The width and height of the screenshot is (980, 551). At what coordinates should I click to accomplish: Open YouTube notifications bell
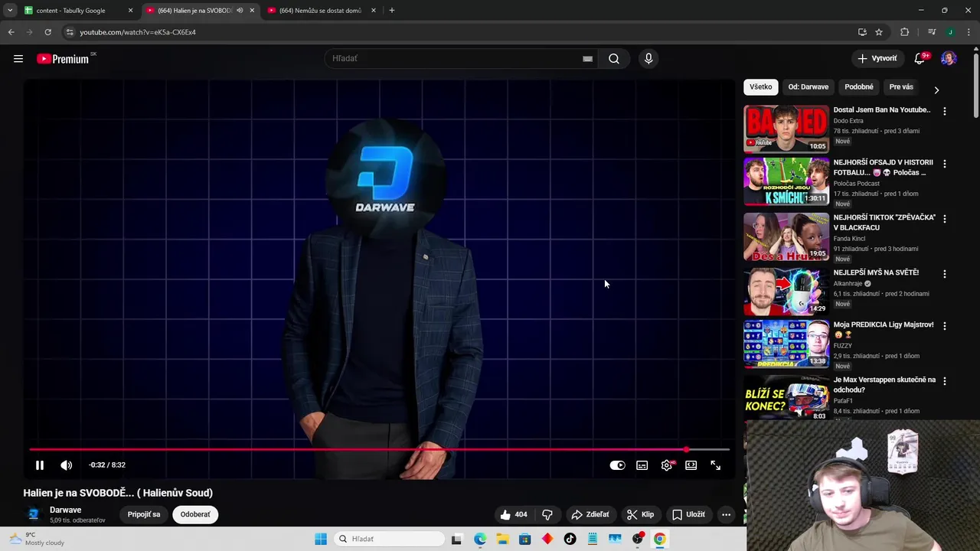pyautogui.click(x=920, y=59)
